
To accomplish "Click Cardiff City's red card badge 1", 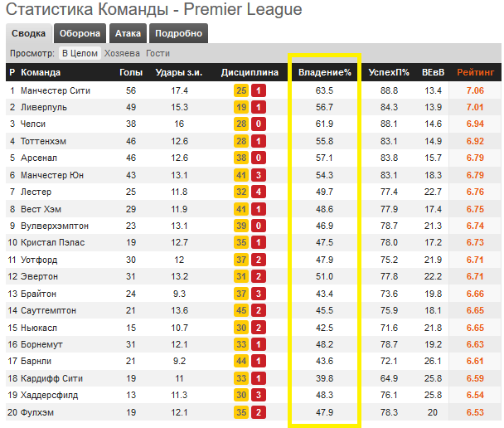I will (259, 378).
